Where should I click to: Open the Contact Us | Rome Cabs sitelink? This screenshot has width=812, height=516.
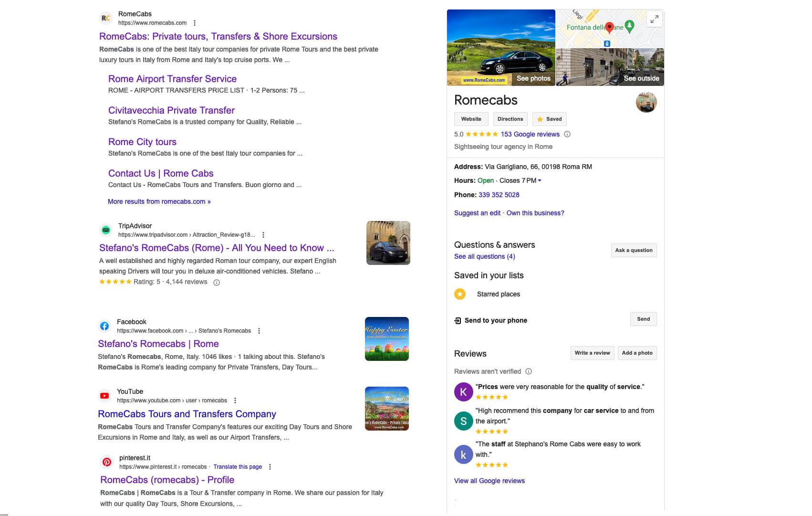tap(161, 173)
